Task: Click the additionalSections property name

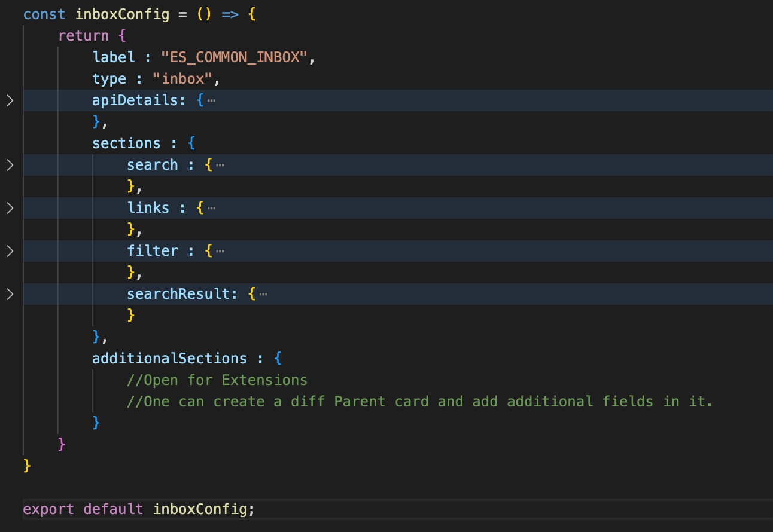Action: coord(169,359)
